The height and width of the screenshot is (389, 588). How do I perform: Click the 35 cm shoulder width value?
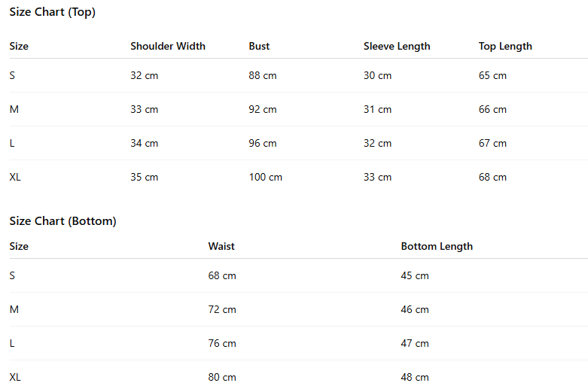coord(145,177)
